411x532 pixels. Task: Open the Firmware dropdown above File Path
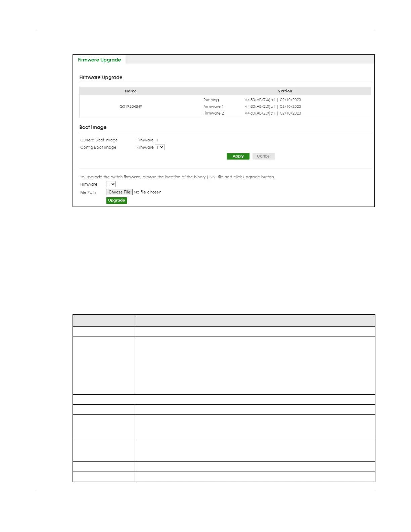[x=111, y=184]
